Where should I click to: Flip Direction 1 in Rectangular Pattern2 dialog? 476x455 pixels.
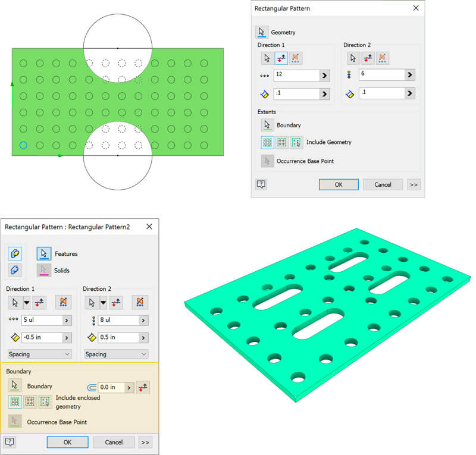pos(39,302)
